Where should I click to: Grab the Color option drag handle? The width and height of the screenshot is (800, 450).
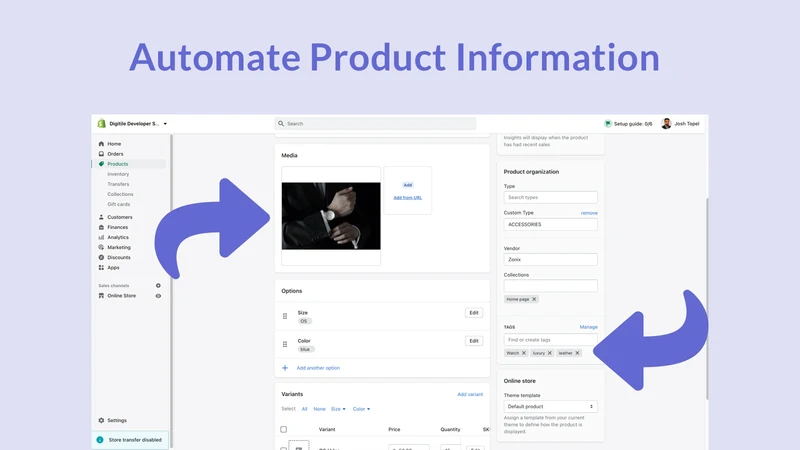coord(285,344)
